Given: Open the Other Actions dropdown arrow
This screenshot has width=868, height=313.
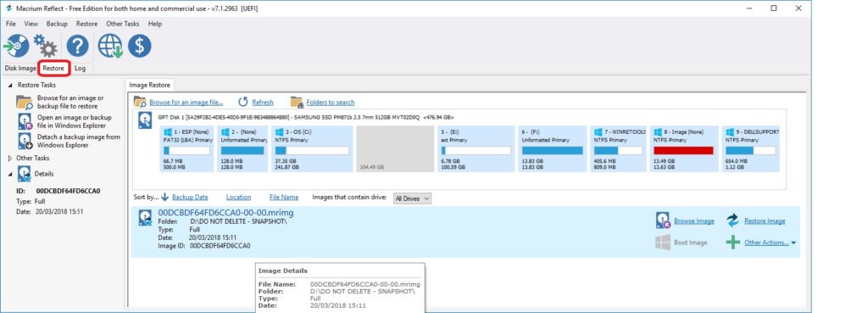Looking at the screenshot, I should 793,243.
